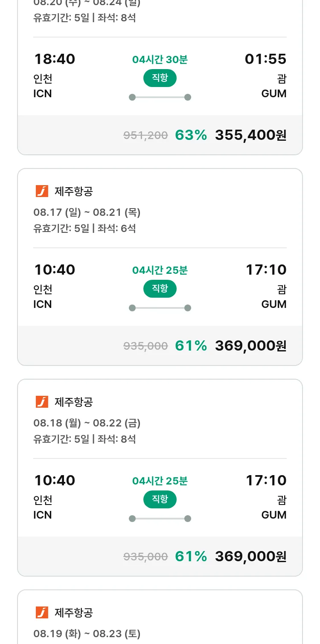Click the 01:55 arrival time

click(x=265, y=59)
